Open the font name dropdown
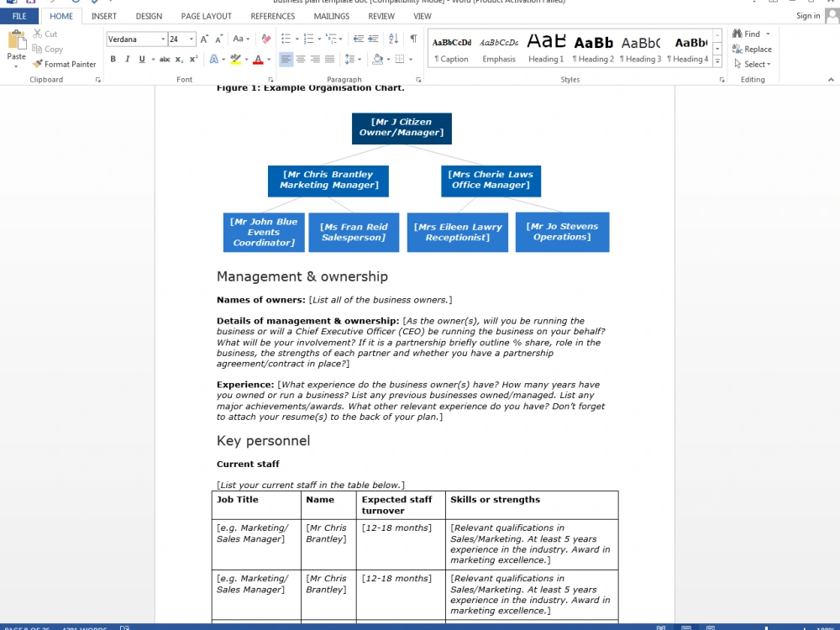Screen dimensions: 840x630 coord(163,39)
